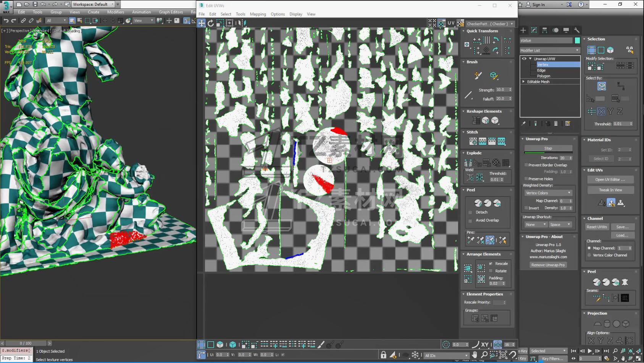
Task: Select the Rotate tool in Edit UVWs toolbar
Action: click(x=211, y=23)
